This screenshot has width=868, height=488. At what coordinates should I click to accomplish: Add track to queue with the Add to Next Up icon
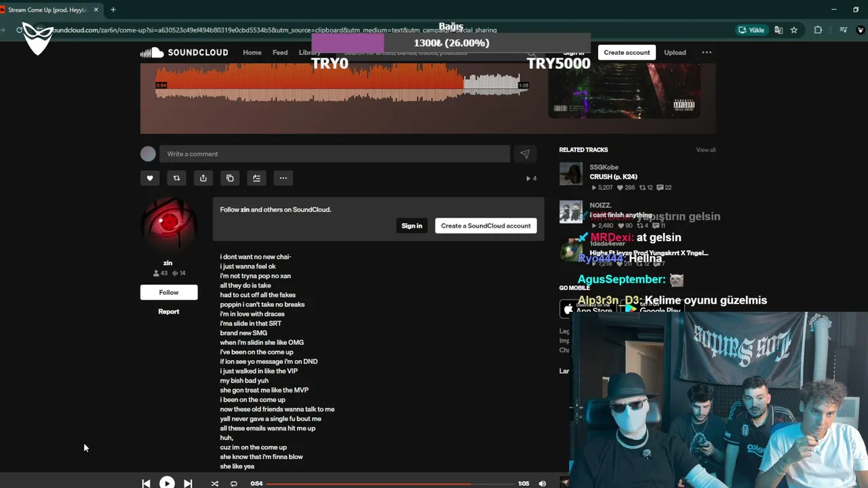click(x=256, y=178)
